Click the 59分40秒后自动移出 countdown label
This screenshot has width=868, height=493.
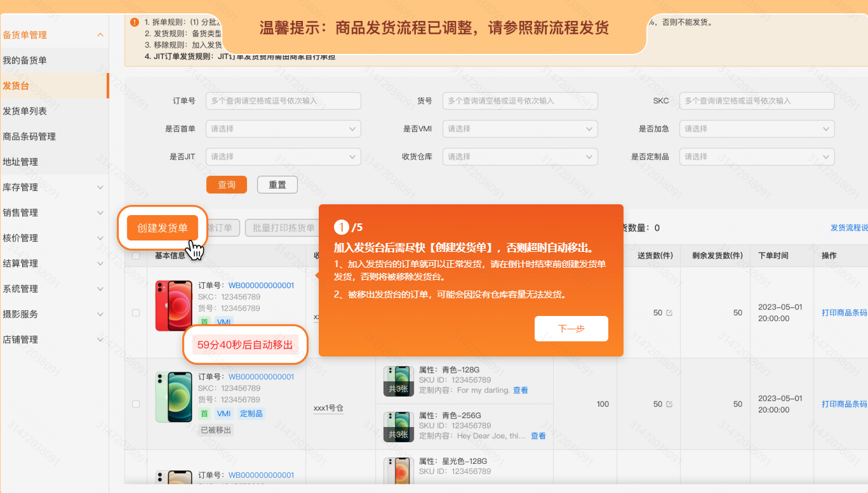(245, 345)
